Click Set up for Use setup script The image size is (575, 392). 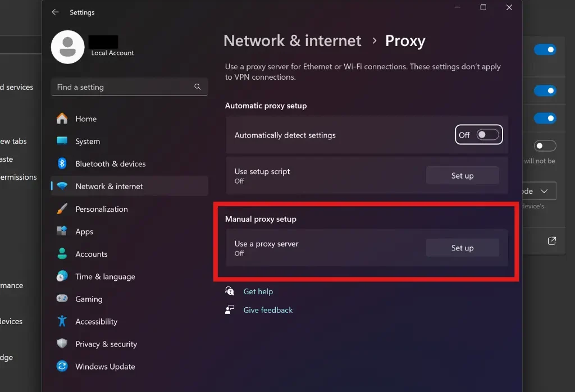463,176
